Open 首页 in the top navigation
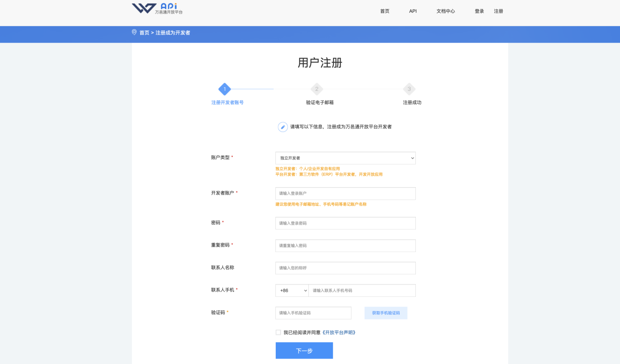The height and width of the screenshot is (364, 620). 384,11
